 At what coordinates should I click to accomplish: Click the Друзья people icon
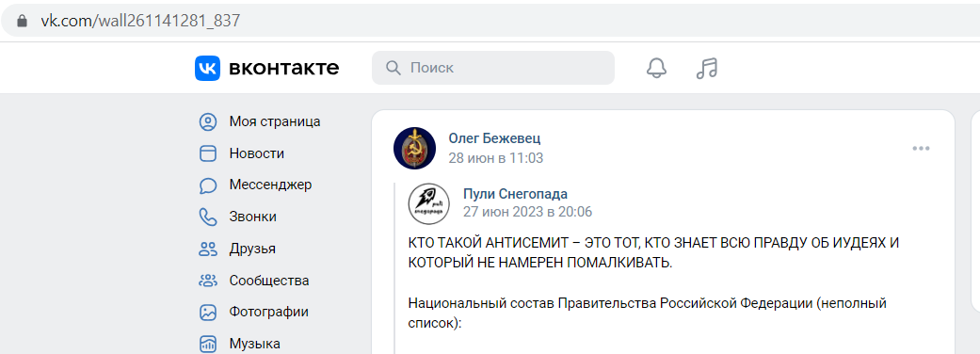tap(207, 249)
